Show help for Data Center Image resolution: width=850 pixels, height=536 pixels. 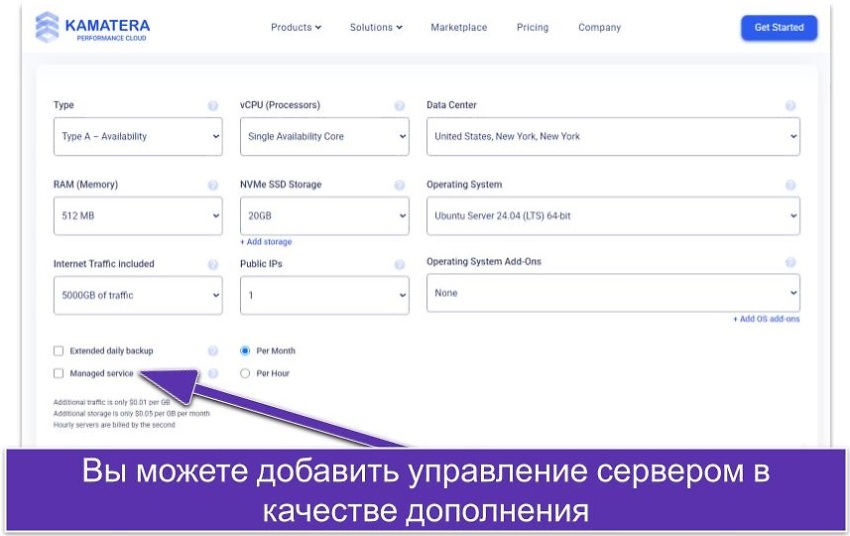790,106
